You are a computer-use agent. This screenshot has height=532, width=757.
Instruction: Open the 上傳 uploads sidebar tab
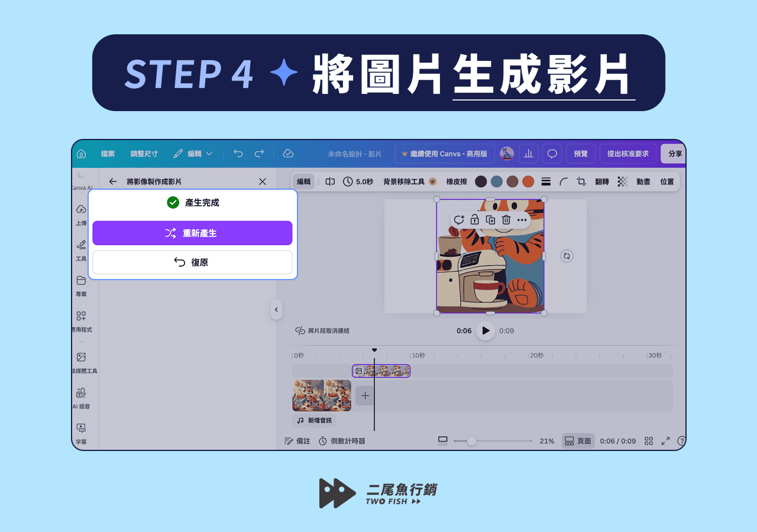[81, 216]
